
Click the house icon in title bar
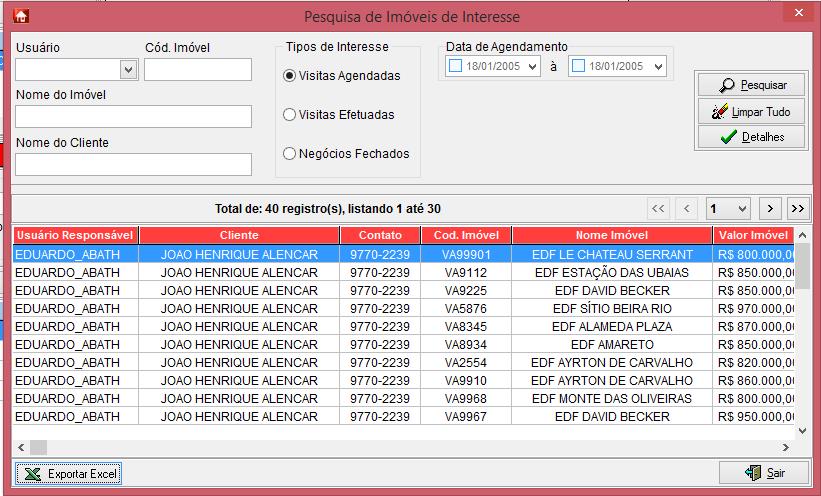20,15
